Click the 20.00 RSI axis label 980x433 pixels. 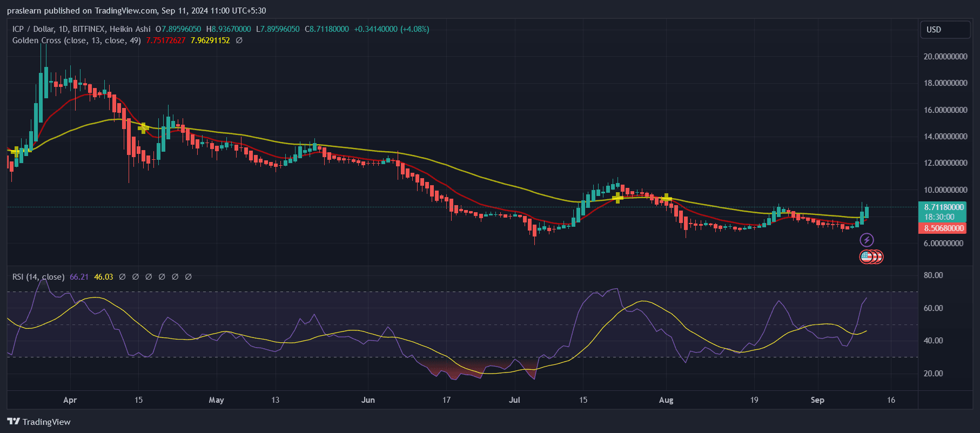tap(934, 374)
